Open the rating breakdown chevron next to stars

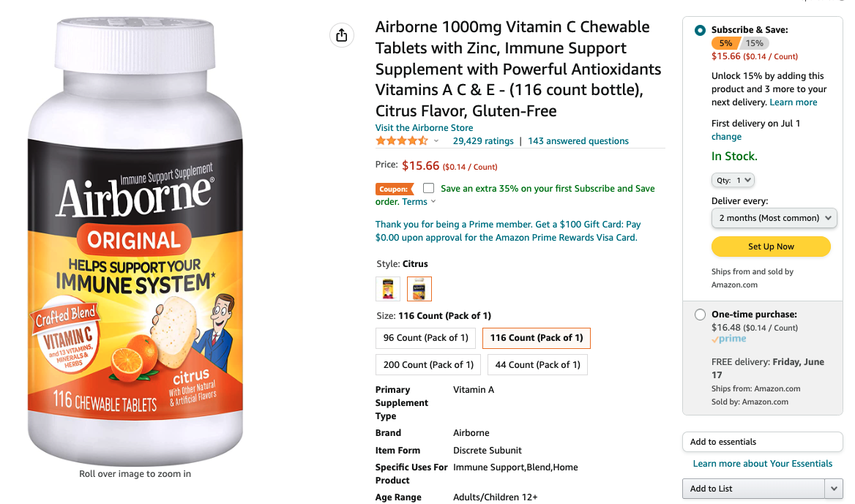tap(436, 141)
